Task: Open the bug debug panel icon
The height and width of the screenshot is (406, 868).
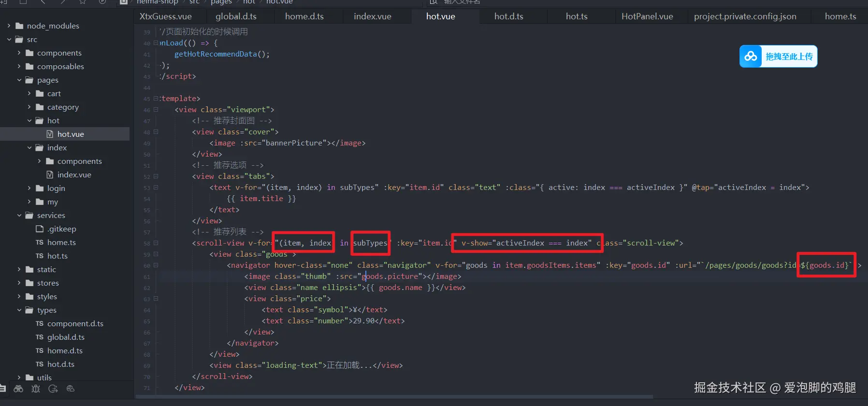Action: pos(36,389)
